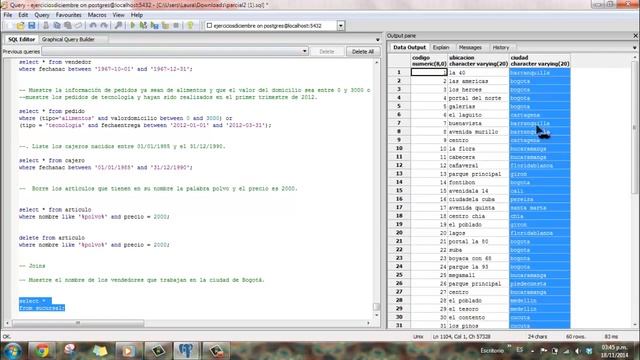Open Find and Replace binoculars icon
This screenshot has height=360, width=640.
(118, 25)
